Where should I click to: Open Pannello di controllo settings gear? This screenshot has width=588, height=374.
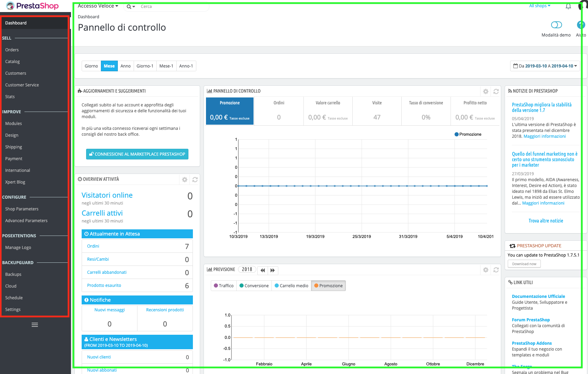coord(486,91)
